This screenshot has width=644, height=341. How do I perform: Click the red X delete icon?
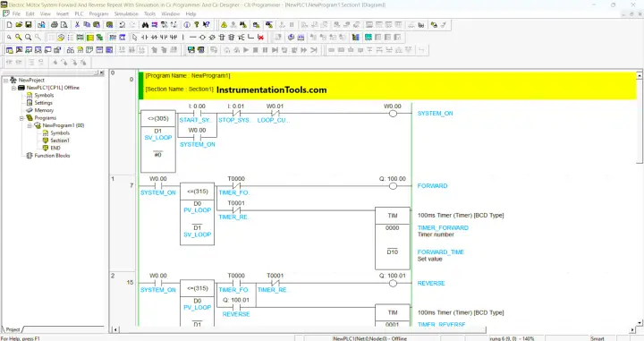tap(260, 38)
